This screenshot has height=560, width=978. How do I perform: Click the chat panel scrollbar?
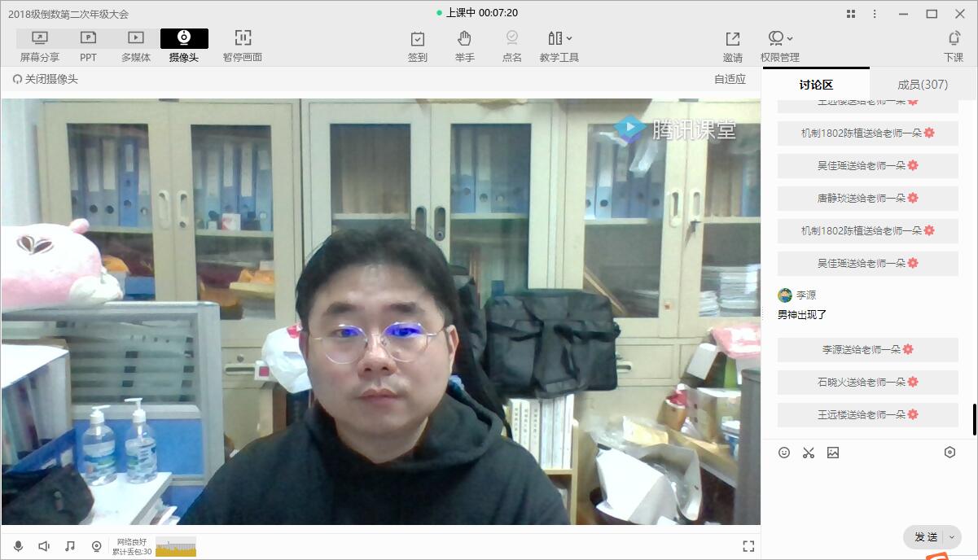[x=974, y=419]
